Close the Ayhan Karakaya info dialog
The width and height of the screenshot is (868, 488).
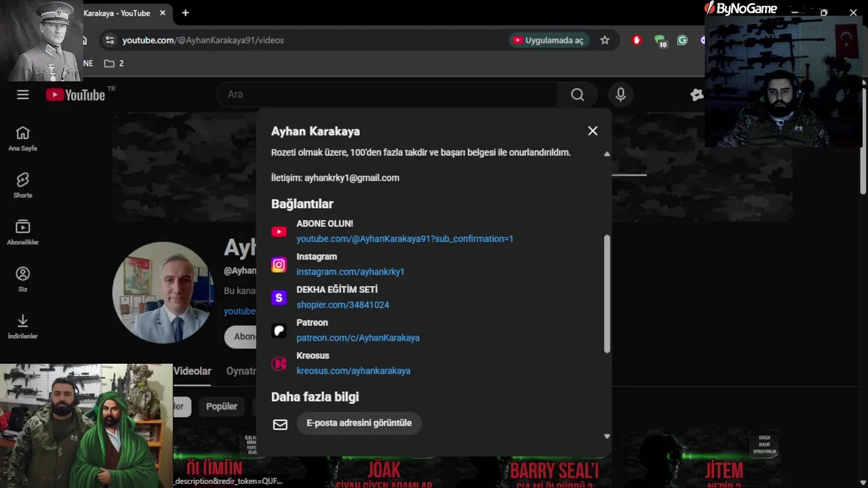click(x=593, y=131)
